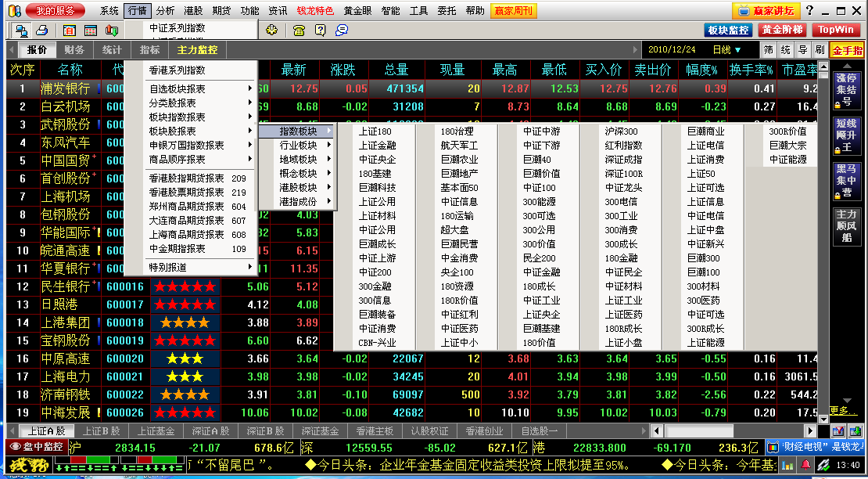
Task: Choose 沪深300 from index list
Action: (621, 131)
